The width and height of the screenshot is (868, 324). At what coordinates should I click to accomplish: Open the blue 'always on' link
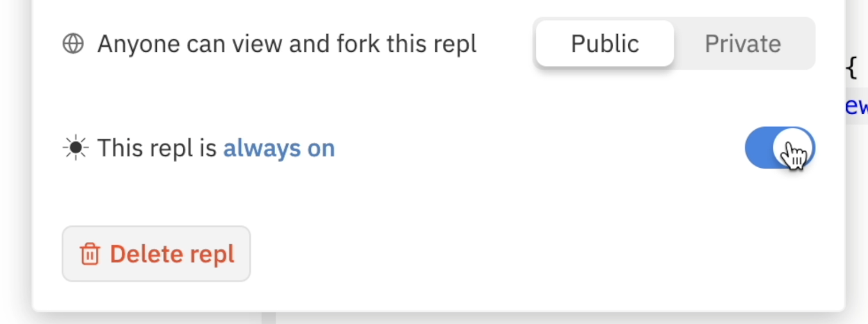point(279,149)
